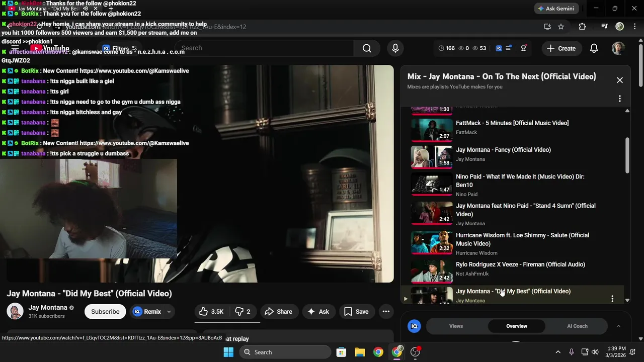The image size is (644, 362).
Task: Go to the Jay Montana channel name link
Action: coord(48,307)
